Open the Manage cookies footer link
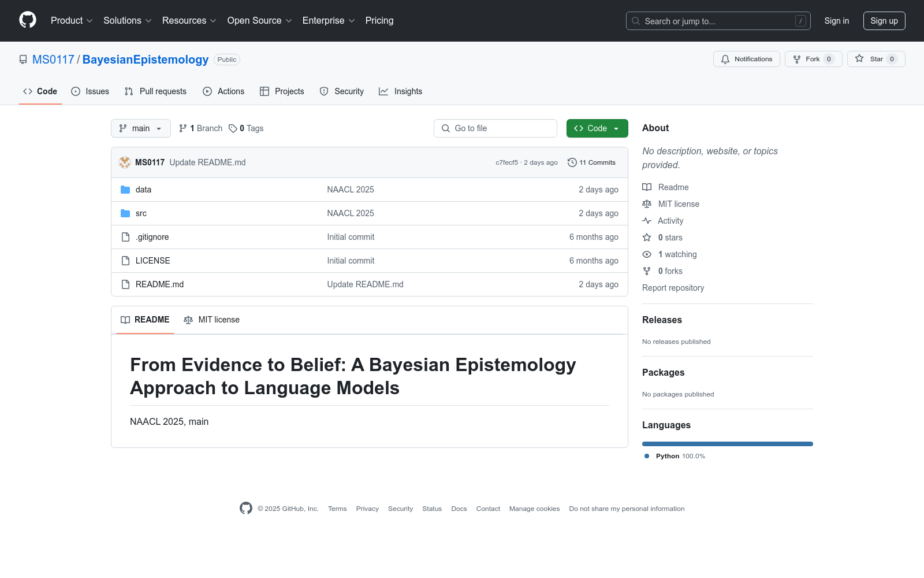Screen dimensions: 924x578 click(x=534, y=509)
